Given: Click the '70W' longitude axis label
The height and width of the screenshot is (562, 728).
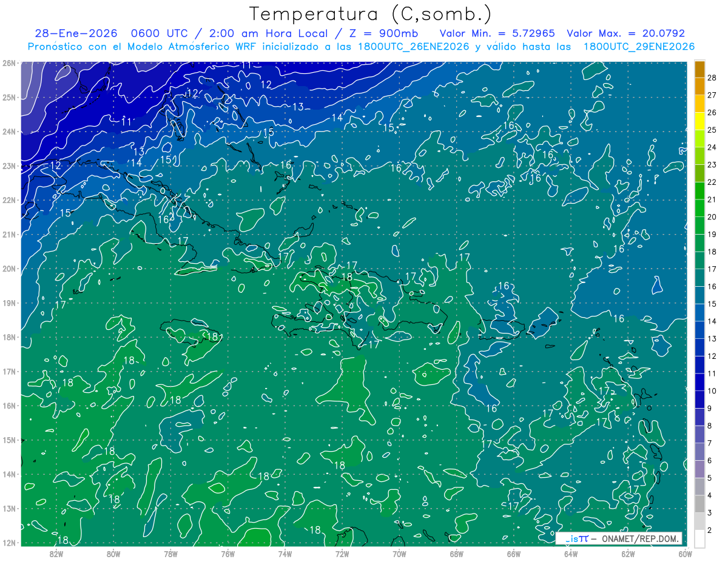Looking at the screenshot, I should 399,553.
